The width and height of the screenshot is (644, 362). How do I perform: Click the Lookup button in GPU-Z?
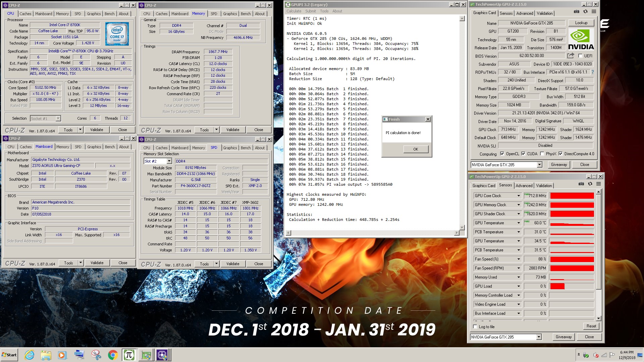(581, 23)
